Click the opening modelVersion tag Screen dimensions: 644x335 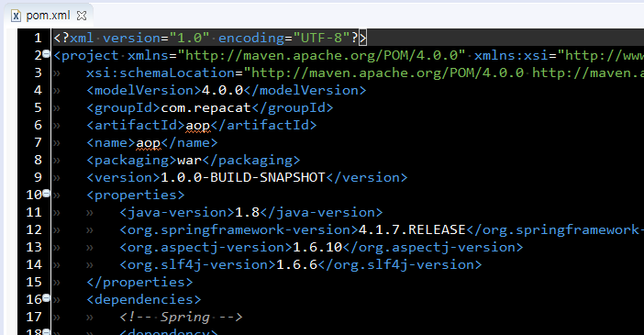point(144,90)
